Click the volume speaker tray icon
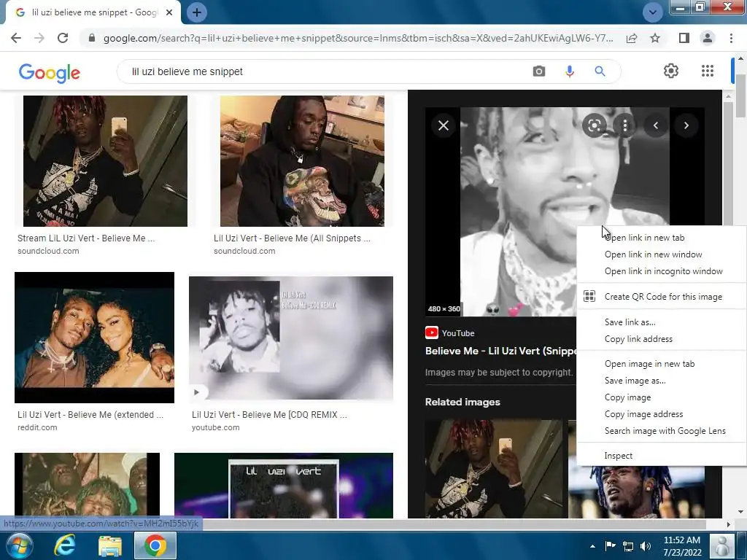The width and height of the screenshot is (747, 560). (x=646, y=546)
